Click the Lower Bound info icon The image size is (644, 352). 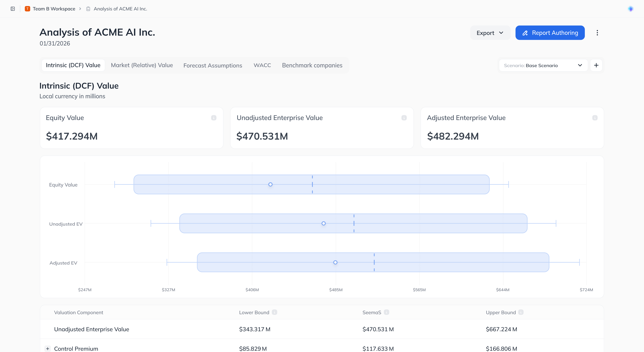(275, 312)
